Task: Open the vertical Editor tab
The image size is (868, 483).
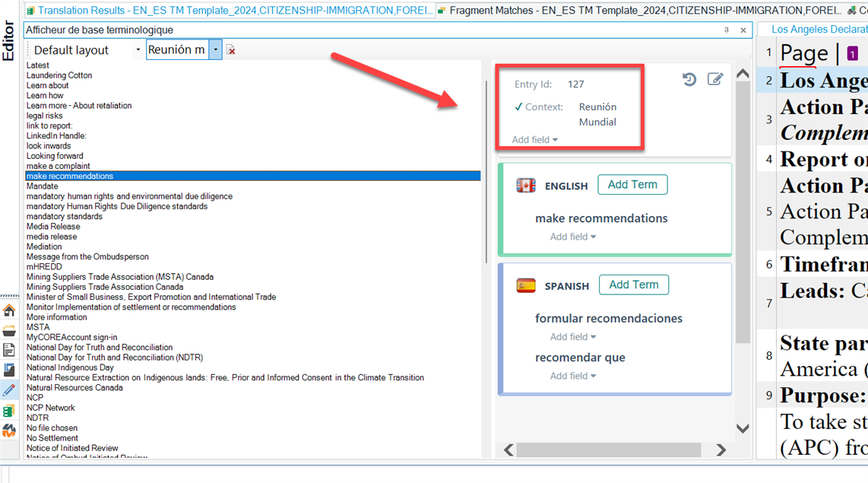Action: [8, 40]
